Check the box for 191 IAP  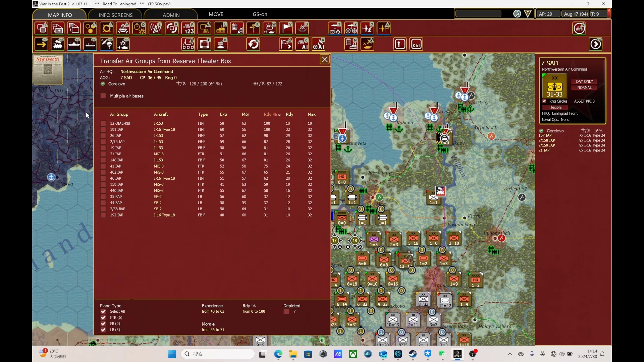pyautogui.click(x=103, y=130)
